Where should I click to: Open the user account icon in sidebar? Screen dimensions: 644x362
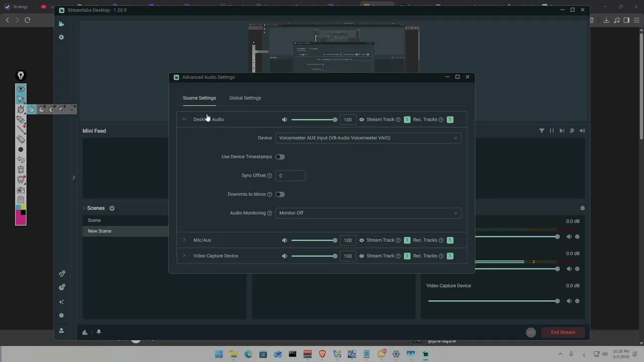61,330
